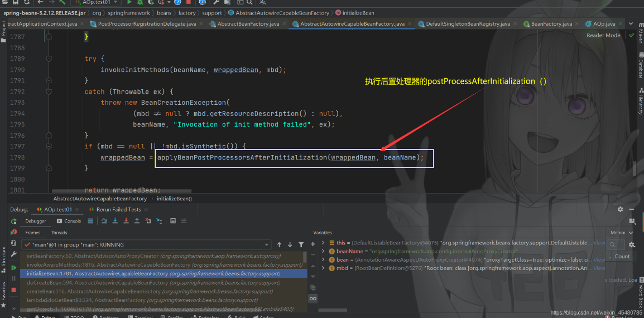Click the debug panel settings gear icon
The image size is (644, 318).
(x=620, y=210)
